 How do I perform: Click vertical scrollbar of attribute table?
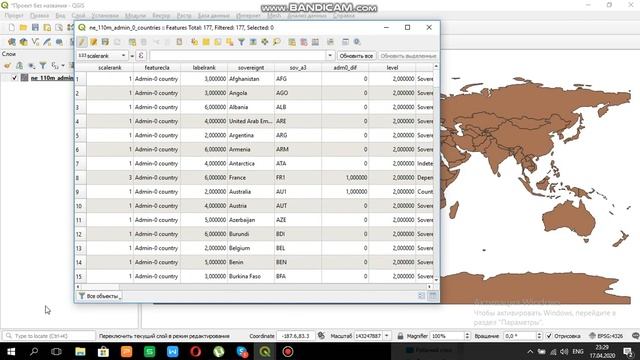coord(436,173)
